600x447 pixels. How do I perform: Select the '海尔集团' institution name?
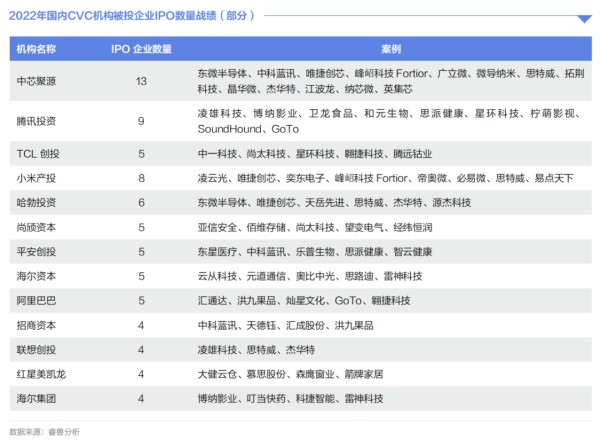click(x=36, y=398)
